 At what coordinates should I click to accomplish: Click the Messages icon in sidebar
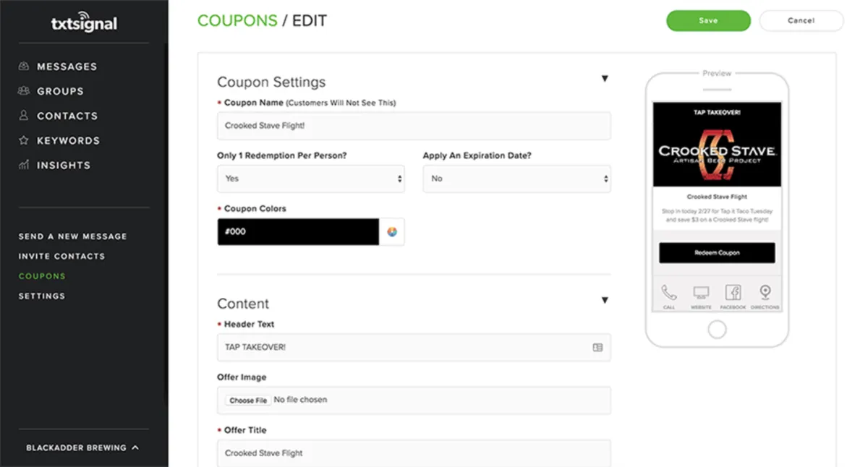coord(24,67)
